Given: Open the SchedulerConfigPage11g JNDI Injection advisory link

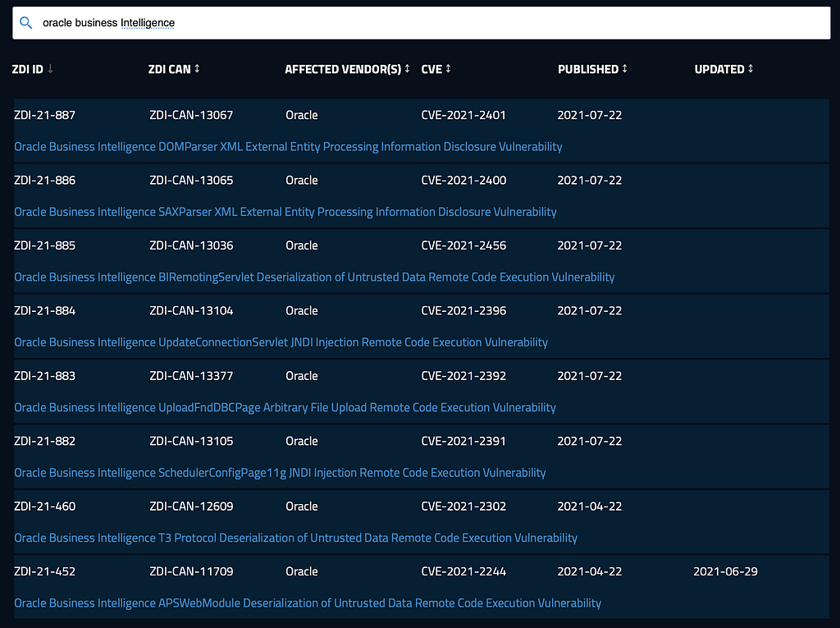Looking at the screenshot, I should click(x=281, y=473).
